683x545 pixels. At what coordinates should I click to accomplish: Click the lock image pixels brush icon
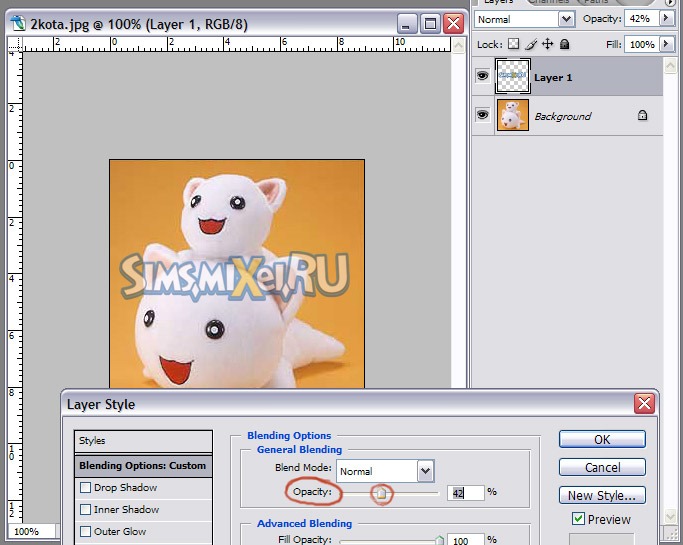click(531, 45)
